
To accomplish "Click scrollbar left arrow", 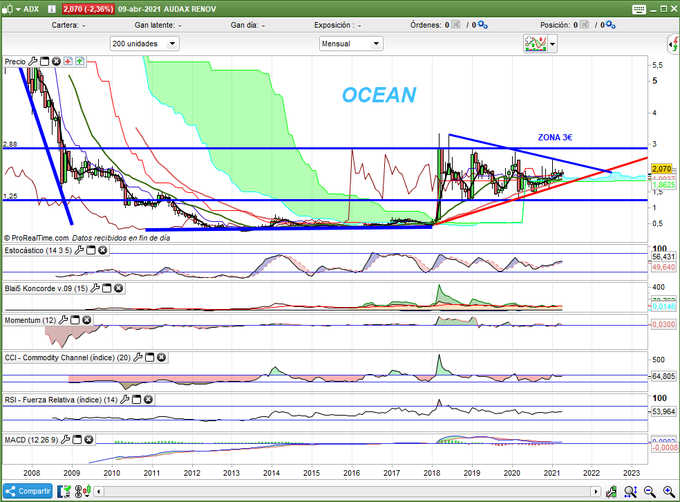I will tap(99, 492).
